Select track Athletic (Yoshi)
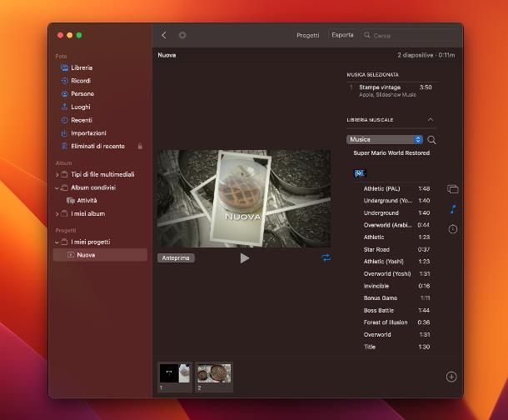 [396, 262]
